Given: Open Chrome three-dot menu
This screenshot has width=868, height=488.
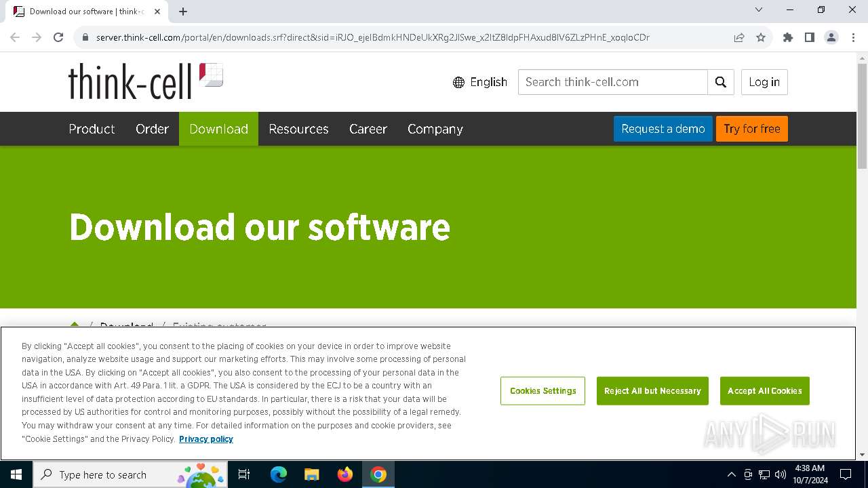Looking at the screenshot, I should [853, 37].
